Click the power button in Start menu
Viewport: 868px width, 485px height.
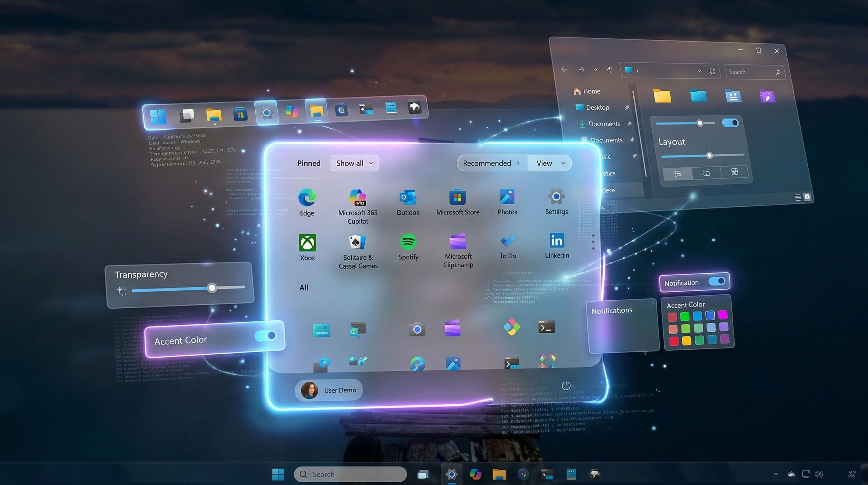point(566,385)
